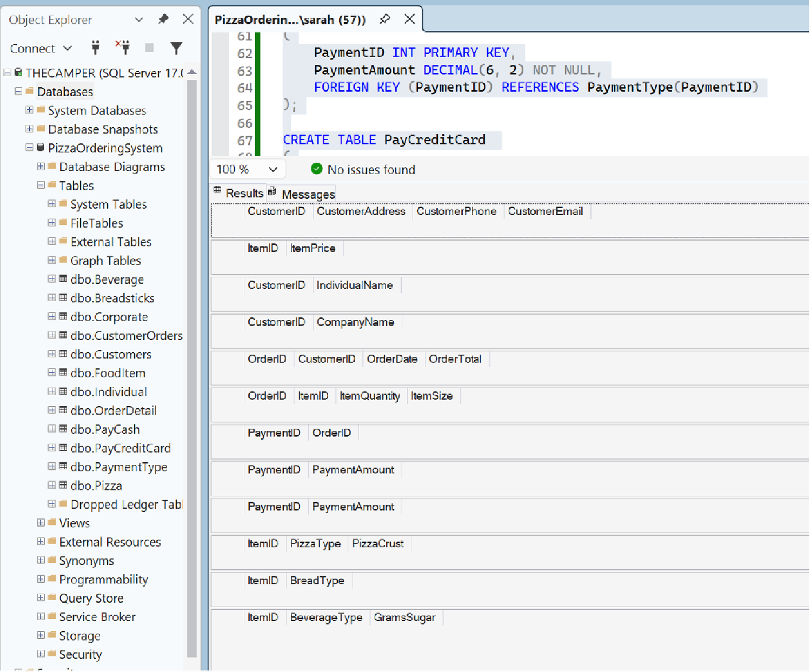Click the CREATE TABLE PayCreditCard code line
The height and width of the screenshot is (672, 811).
click(384, 140)
